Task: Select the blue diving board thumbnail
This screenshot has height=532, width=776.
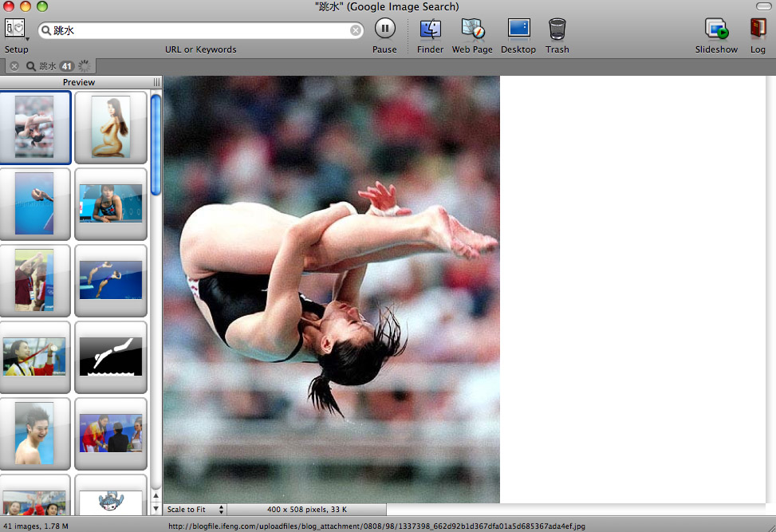Action: (34, 203)
